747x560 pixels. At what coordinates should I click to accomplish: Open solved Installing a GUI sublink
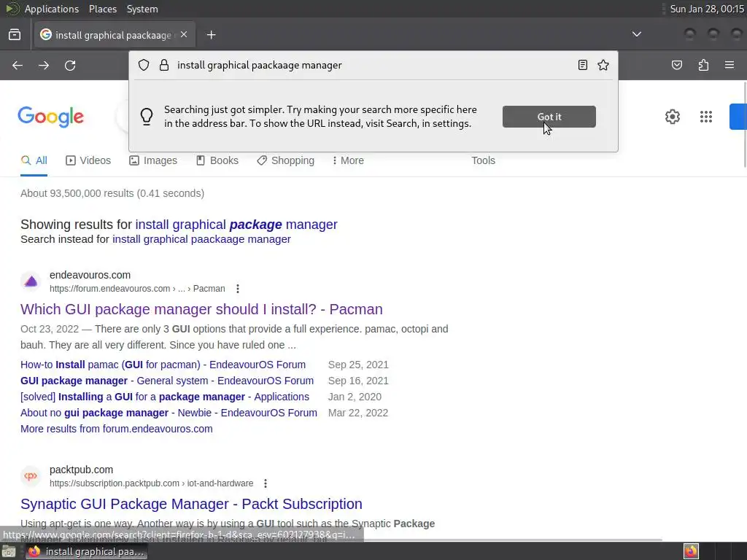[x=165, y=397]
